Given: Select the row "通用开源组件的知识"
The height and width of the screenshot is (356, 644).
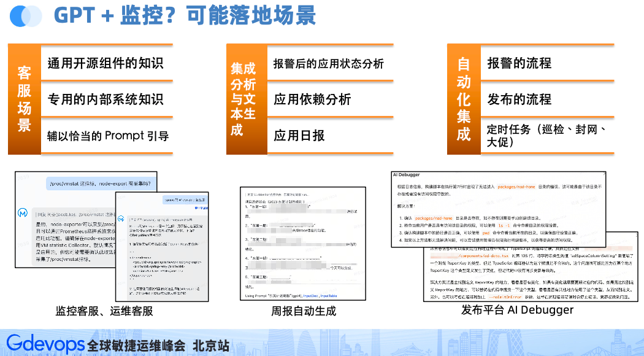Looking at the screenshot, I should [107, 63].
